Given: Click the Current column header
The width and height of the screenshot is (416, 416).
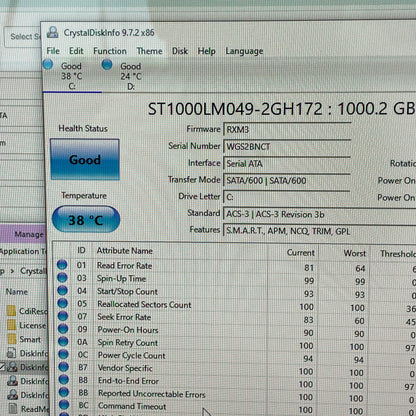Looking at the screenshot, I should pos(301,253).
